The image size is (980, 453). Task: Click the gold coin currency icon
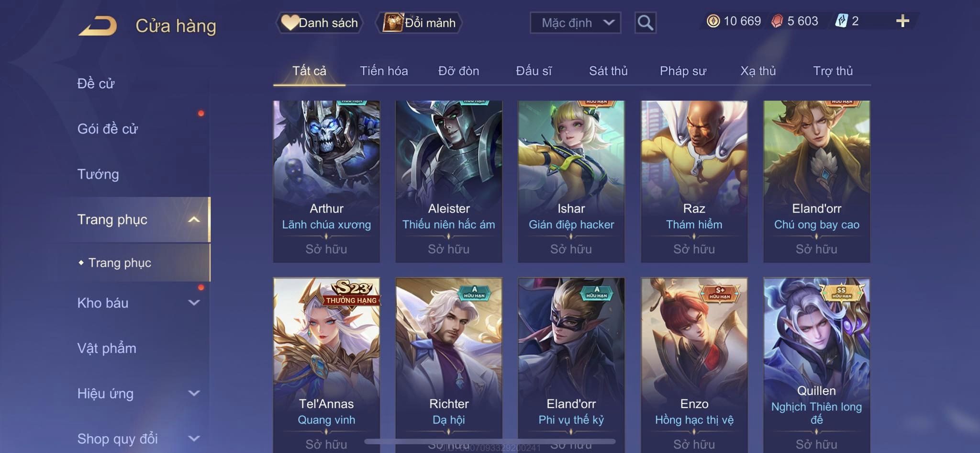(x=713, y=21)
